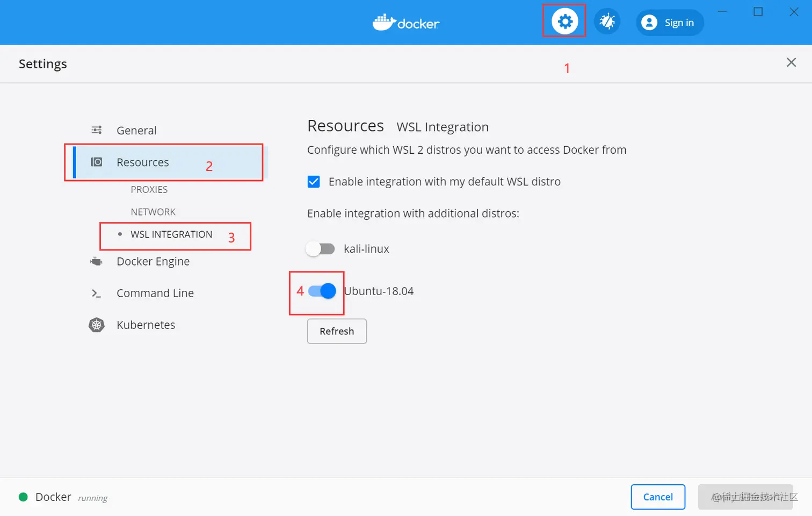
Task: Open the Proxies sub-section
Action: click(149, 190)
